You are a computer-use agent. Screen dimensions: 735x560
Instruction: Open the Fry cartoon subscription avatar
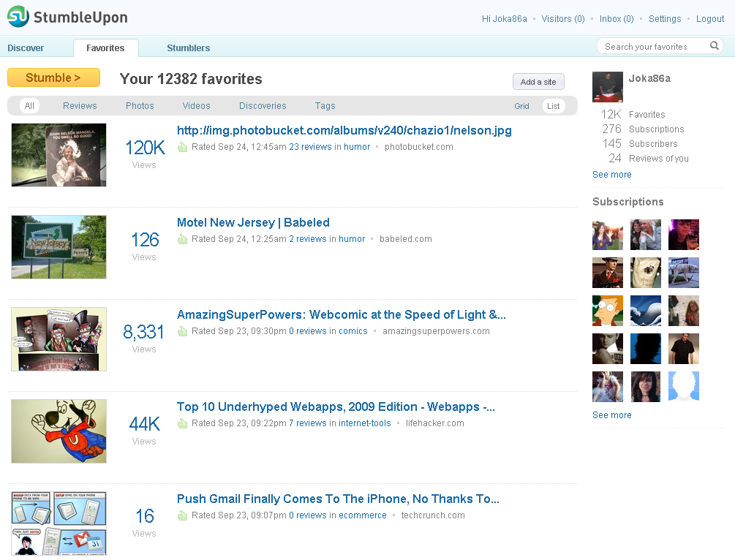[608, 311]
